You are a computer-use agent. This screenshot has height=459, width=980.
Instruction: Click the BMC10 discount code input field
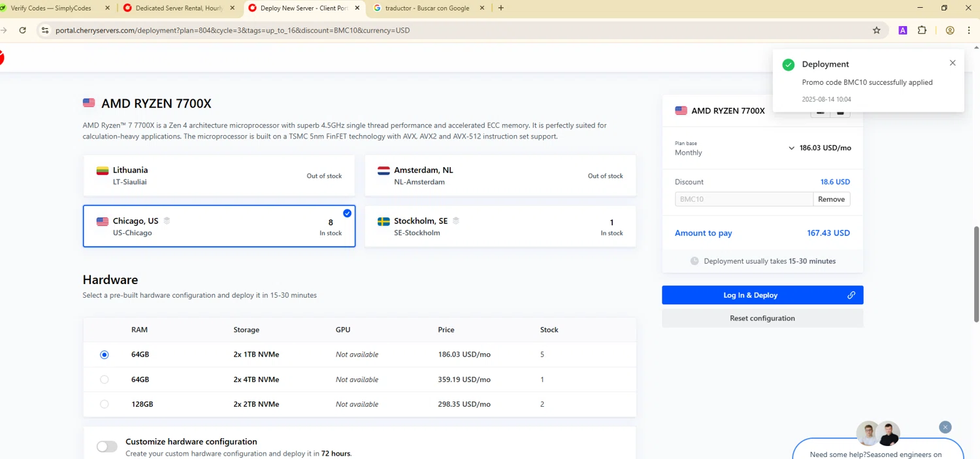(x=744, y=199)
